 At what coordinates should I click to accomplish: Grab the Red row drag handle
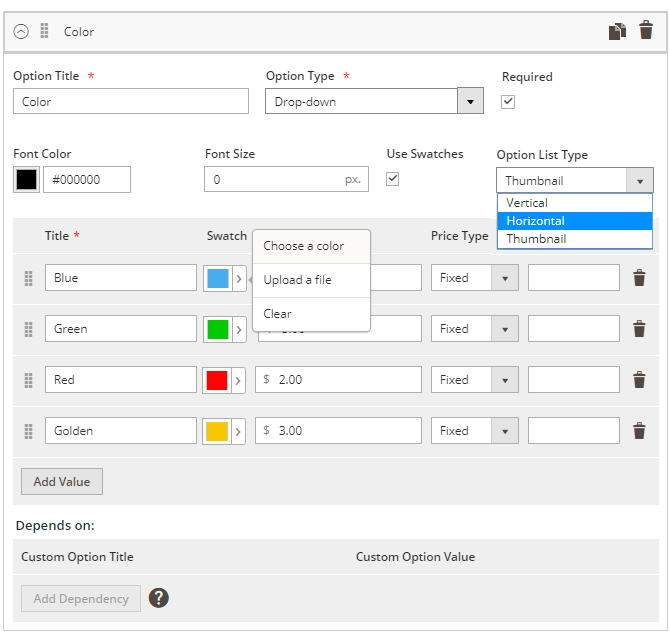click(29, 380)
